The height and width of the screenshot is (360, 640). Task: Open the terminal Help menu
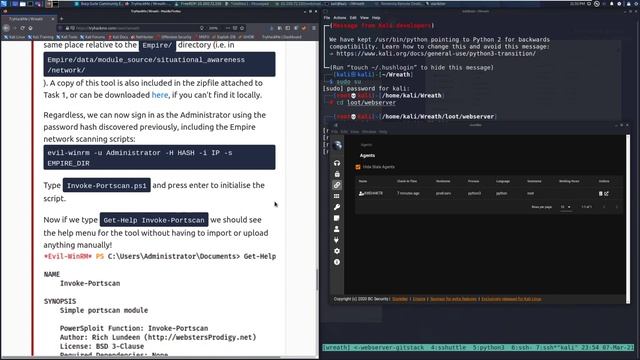376,18
